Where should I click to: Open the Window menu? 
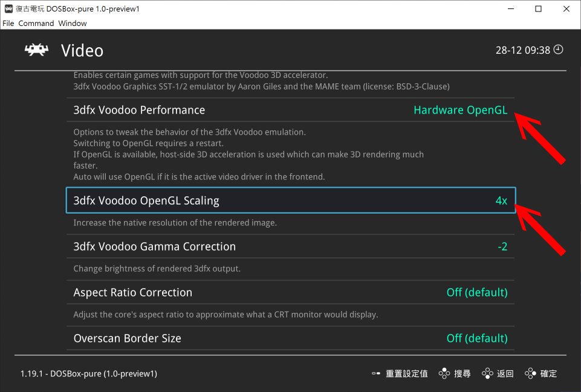[73, 23]
